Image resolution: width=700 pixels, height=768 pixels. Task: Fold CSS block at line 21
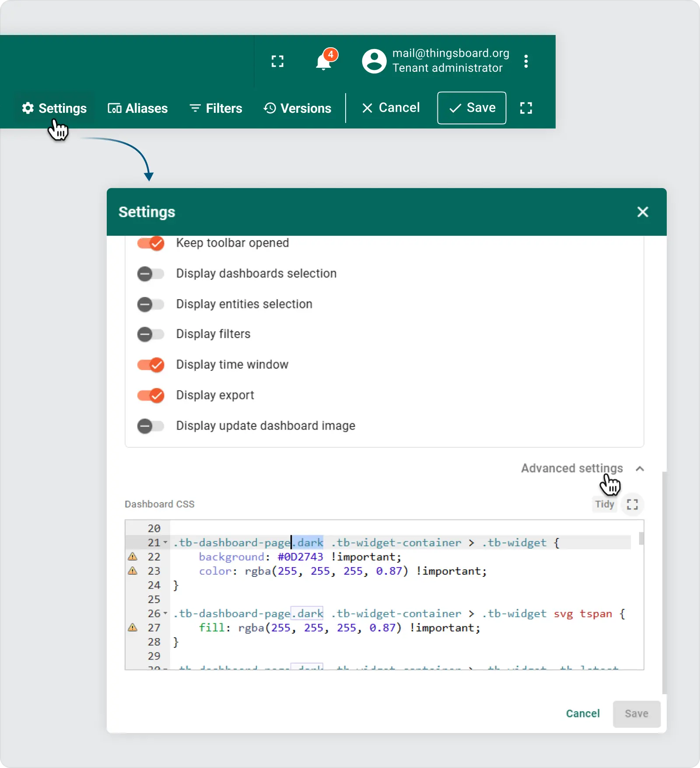(165, 543)
